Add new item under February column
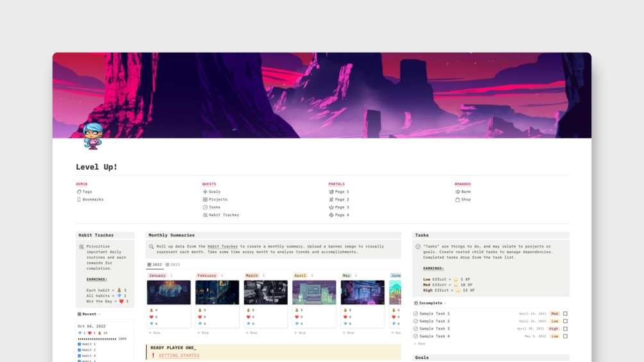The width and height of the screenshot is (644, 362). tap(203, 333)
